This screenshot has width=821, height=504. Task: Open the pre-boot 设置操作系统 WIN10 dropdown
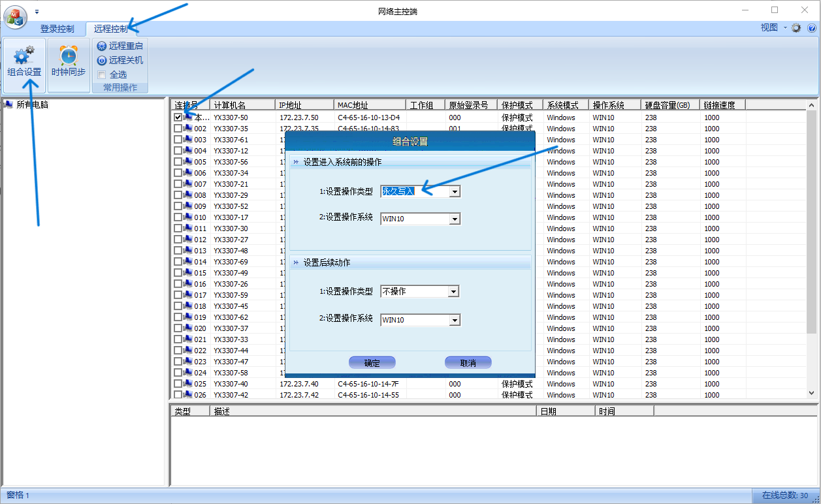point(455,219)
